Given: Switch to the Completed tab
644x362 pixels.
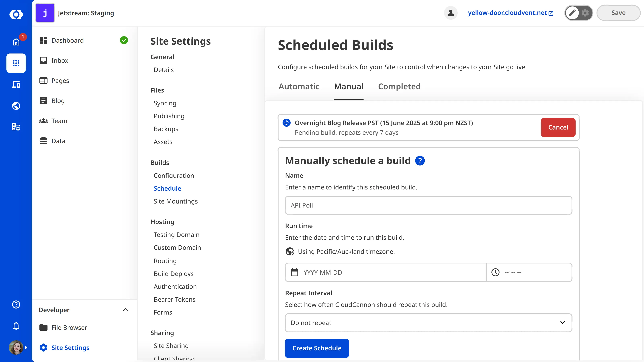Looking at the screenshot, I should click(x=399, y=86).
